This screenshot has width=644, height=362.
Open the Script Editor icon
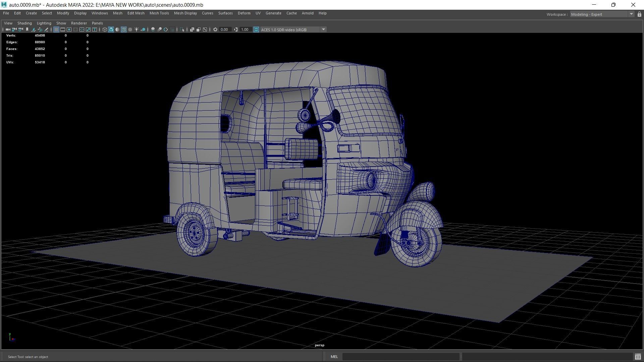(638, 357)
